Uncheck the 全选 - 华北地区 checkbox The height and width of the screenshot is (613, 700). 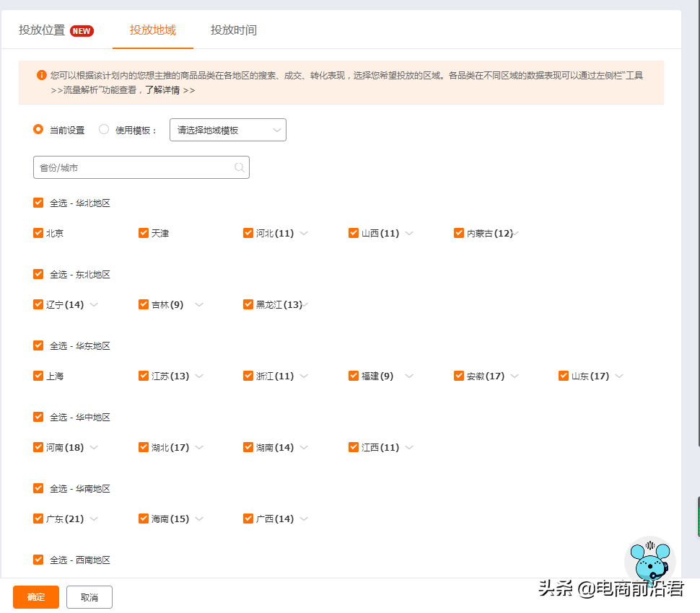(38, 203)
